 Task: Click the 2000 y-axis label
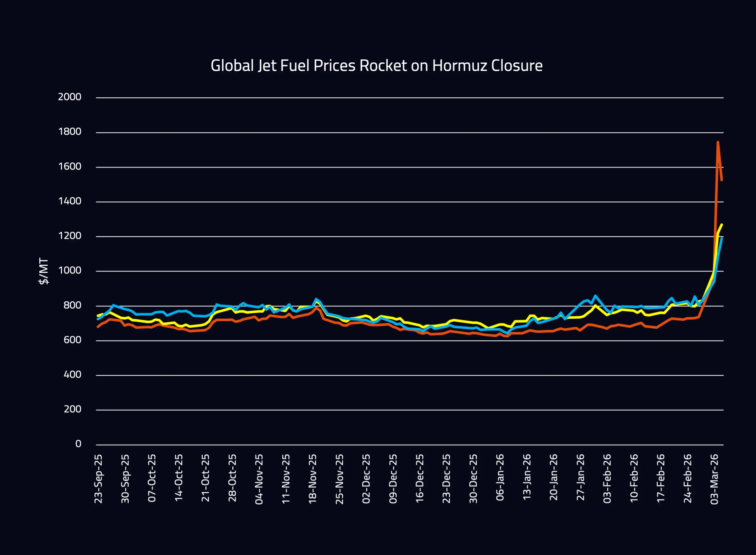coord(70,97)
